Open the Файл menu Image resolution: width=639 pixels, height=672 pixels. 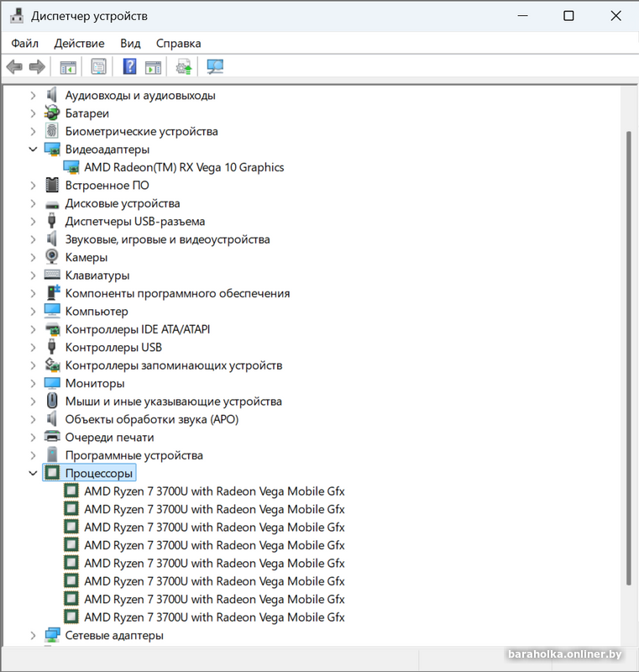25,44
